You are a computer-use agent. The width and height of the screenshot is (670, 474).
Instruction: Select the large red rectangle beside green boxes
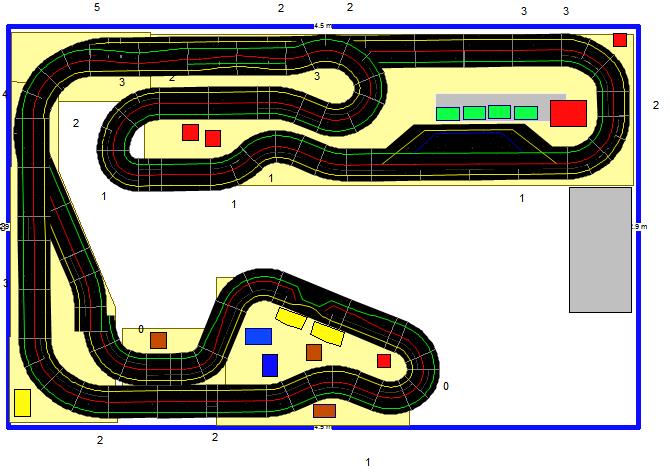[x=568, y=113]
